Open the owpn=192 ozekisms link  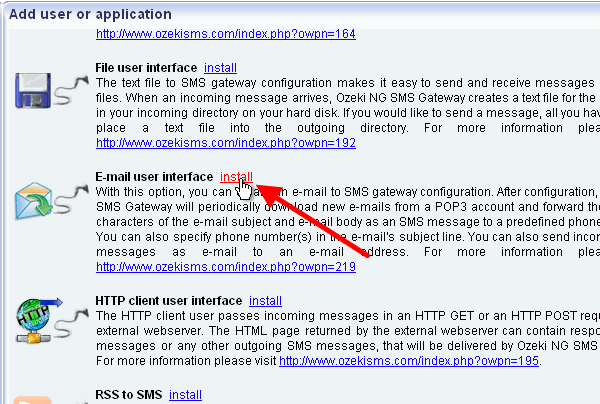(x=226, y=143)
